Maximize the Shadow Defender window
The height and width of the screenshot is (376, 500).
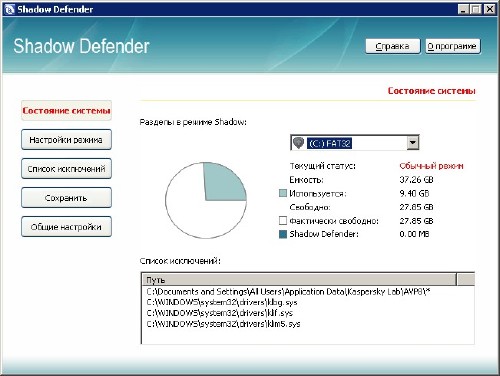476,9
